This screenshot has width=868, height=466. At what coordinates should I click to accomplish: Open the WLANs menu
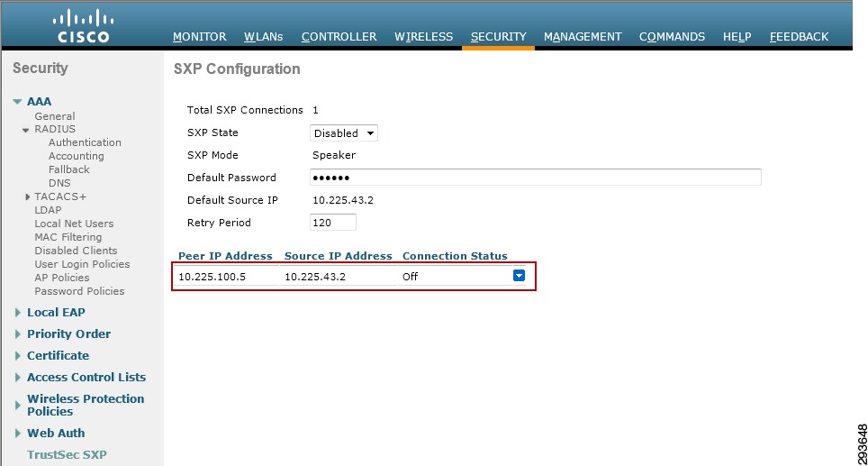[x=264, y=37]
